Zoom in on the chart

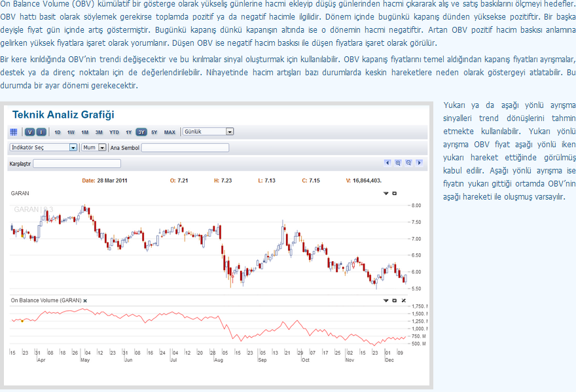click(x=398, y=163)
